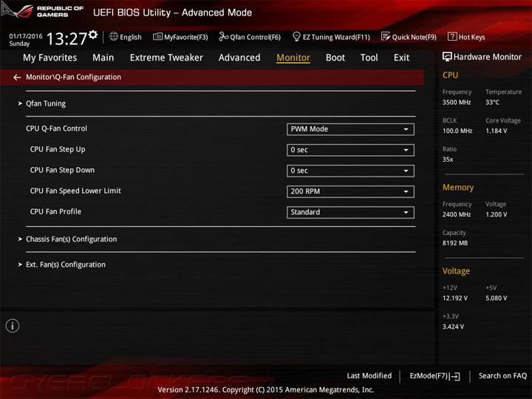Click the EzMode exit arrow icon

click(x=455, y=376)
